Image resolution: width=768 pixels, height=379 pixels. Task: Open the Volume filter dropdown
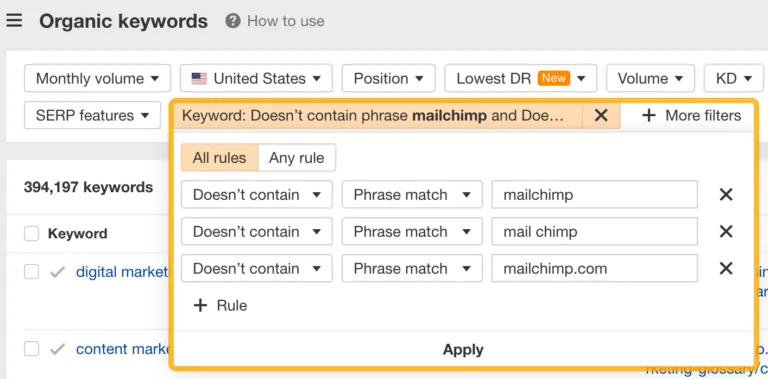650,78
